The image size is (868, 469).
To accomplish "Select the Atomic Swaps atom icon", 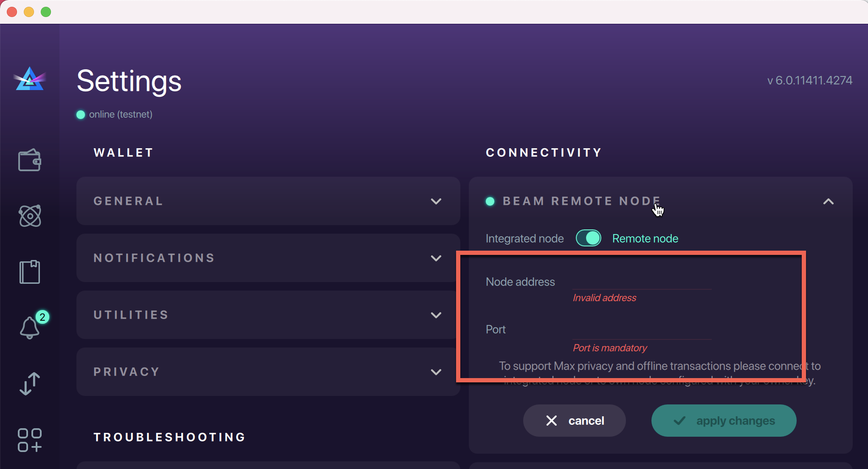I will point(29,216).
